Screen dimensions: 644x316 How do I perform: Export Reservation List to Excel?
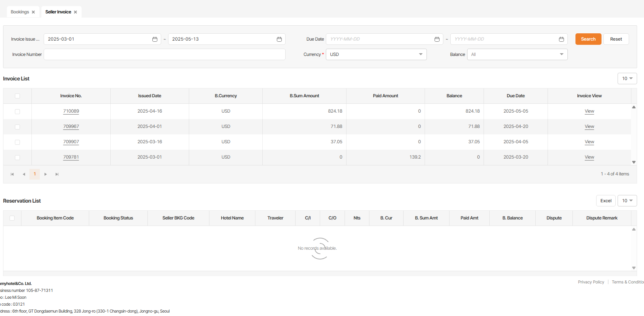tap(606, 201)
